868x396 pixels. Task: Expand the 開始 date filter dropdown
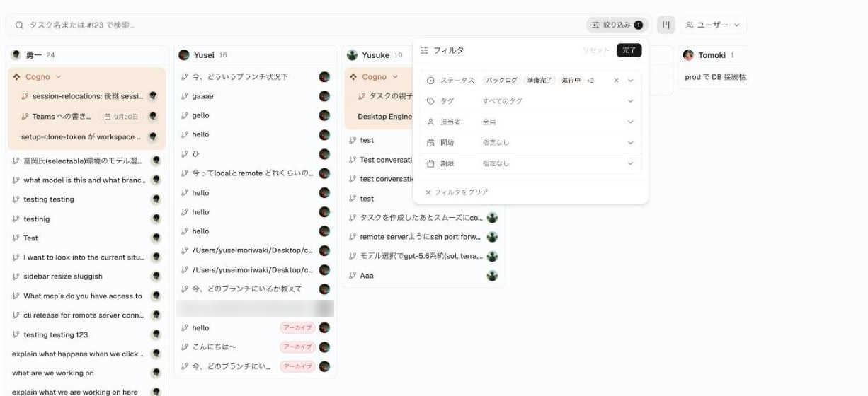tap(630, 143)
